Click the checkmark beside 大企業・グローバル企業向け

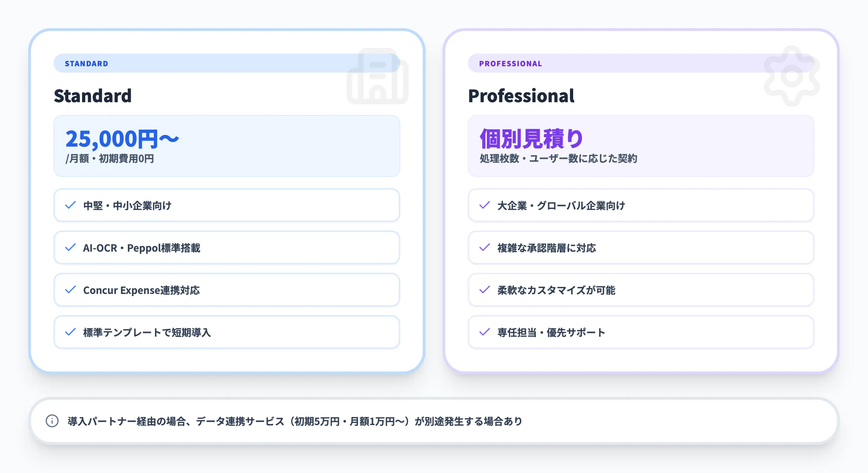(485, 205)
